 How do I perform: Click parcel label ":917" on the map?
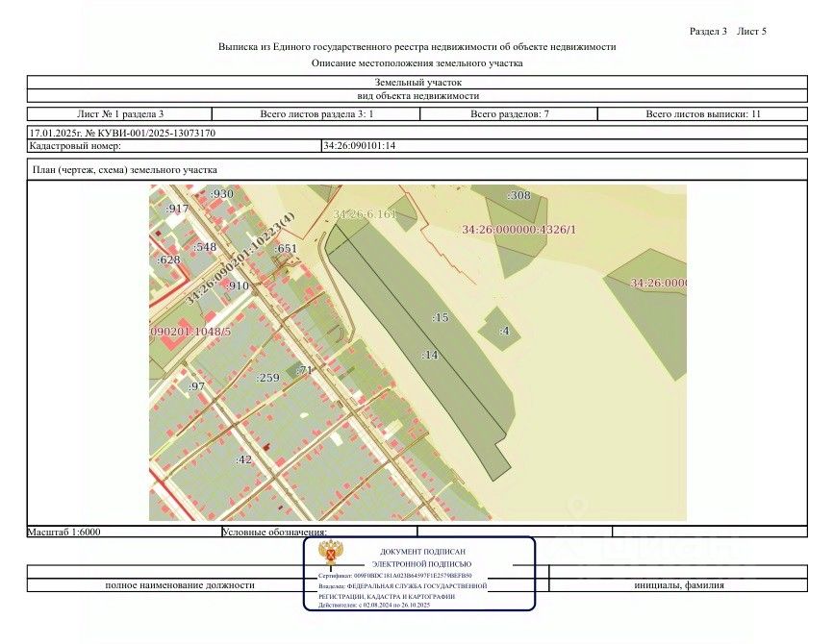point(177,209)
